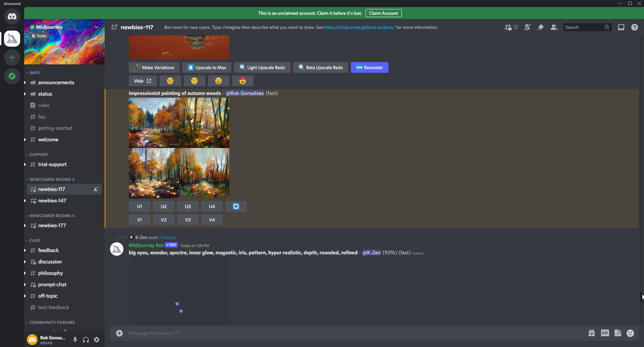Open the getting-started channel
The width and height of the screenshot is (644, 347).
click(64, 128)
